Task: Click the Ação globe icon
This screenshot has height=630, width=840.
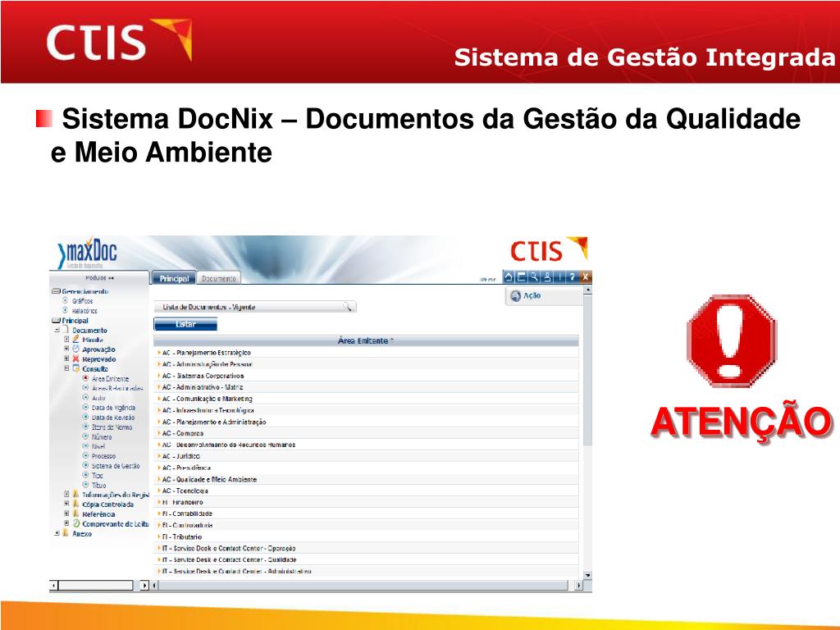Action: (x=515, y=295)
